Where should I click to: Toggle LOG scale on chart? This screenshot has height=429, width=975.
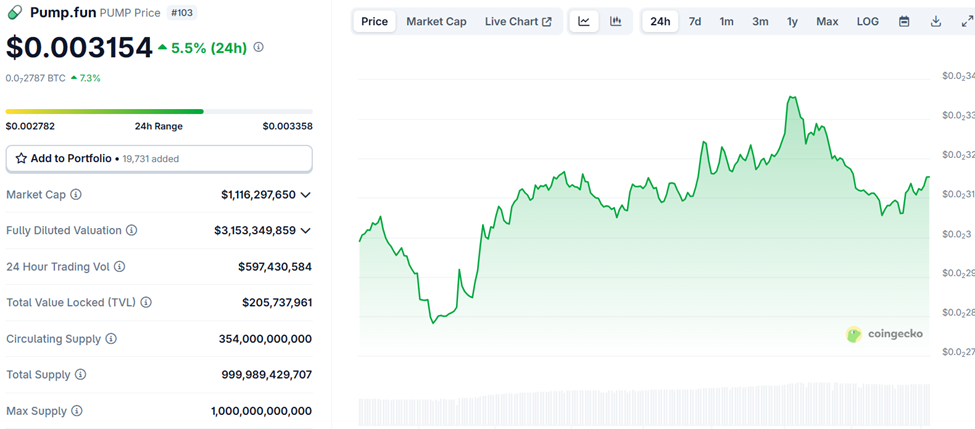867,21
